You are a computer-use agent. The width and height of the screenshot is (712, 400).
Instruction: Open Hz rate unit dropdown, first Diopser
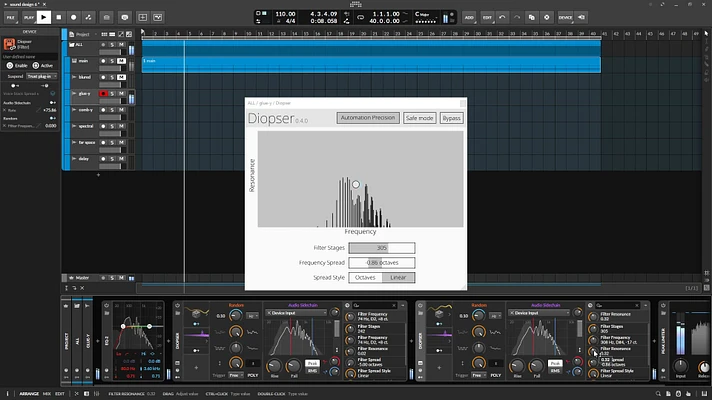[x=252, y=316]
